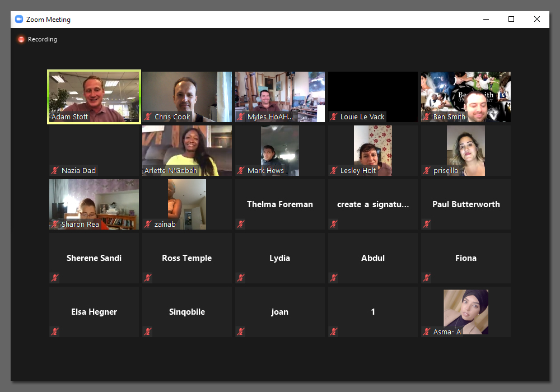Click muted mic icon under create a signatu...
The width and height of the screenshot is (560, 392).
tap(334, 224)
